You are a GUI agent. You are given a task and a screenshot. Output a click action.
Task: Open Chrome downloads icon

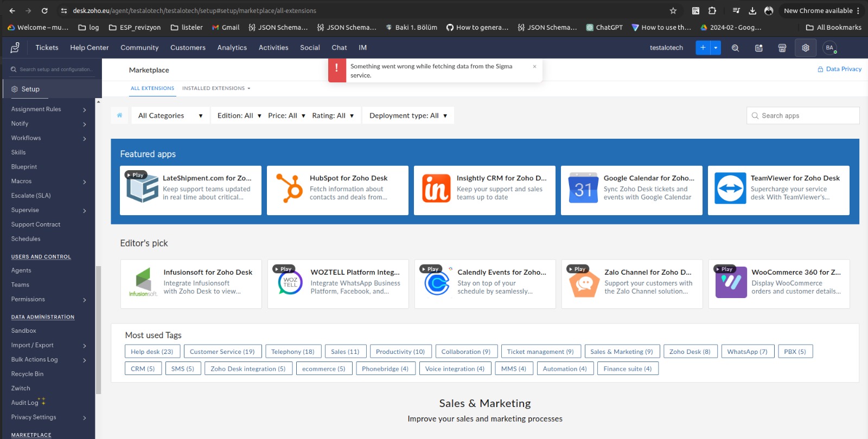click(752, 10)
